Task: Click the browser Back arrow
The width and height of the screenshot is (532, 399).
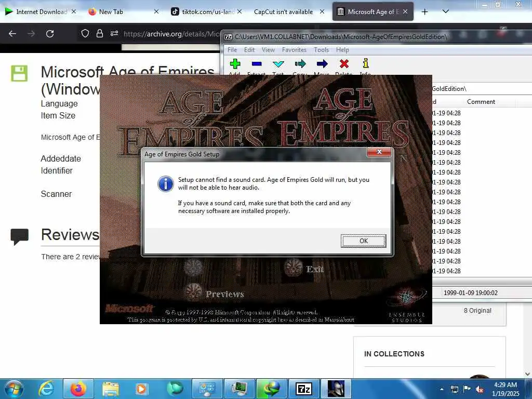Action: [12, 34]
